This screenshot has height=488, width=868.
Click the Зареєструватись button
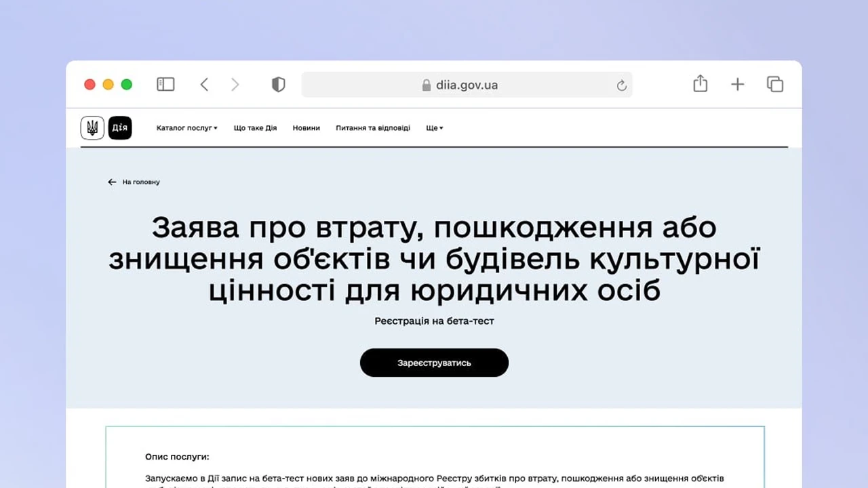(x=434, y=363)
